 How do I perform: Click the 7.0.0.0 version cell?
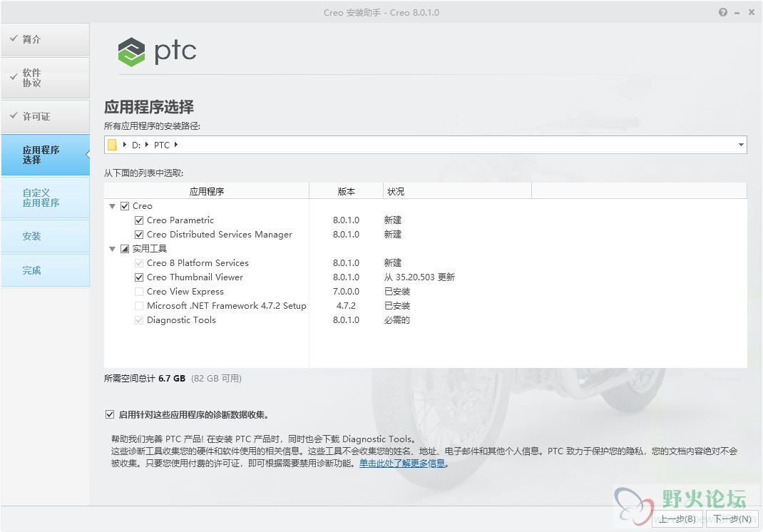[x=346, y=292]
